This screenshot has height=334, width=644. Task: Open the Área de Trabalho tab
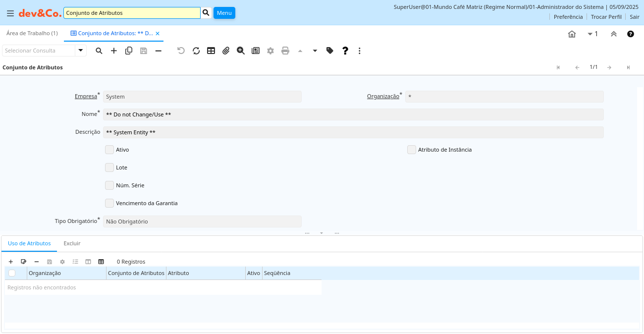[x=32, y=33]
